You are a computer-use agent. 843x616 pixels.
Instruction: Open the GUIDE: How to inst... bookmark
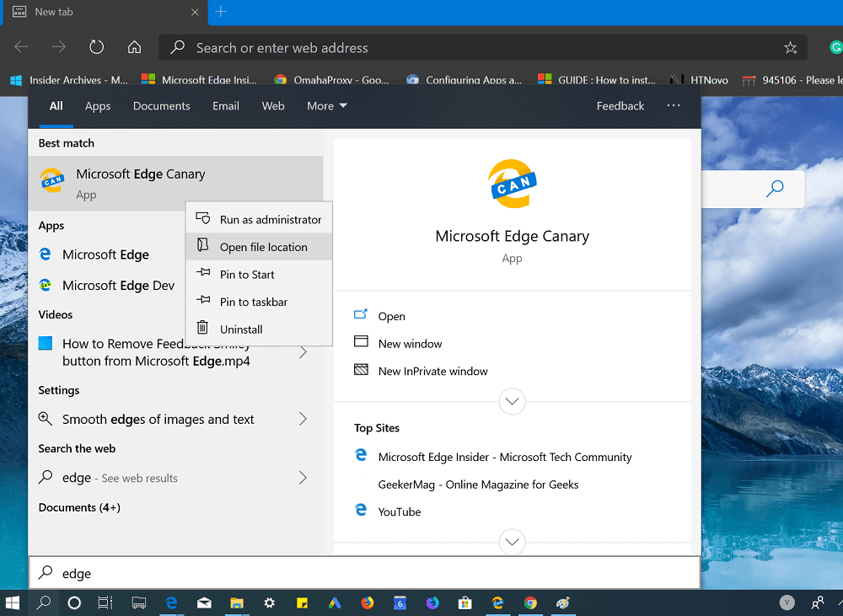pos(596,80)
